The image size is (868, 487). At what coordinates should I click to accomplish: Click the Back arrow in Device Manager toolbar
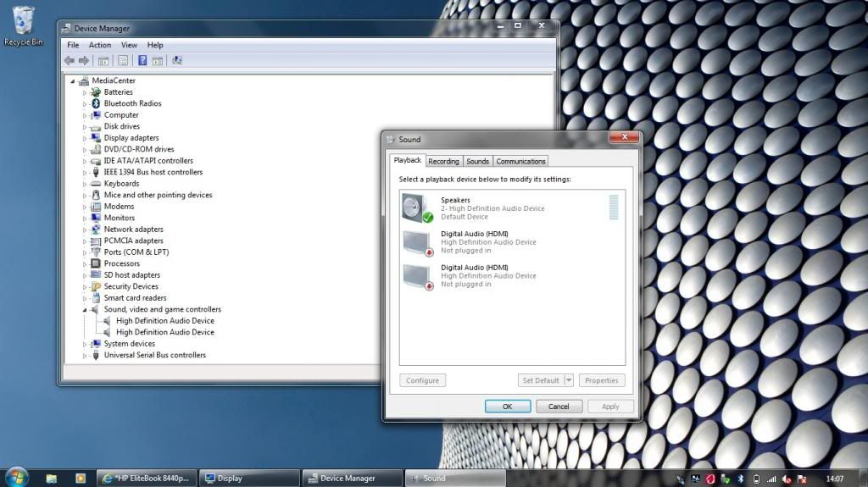(70, 60)
